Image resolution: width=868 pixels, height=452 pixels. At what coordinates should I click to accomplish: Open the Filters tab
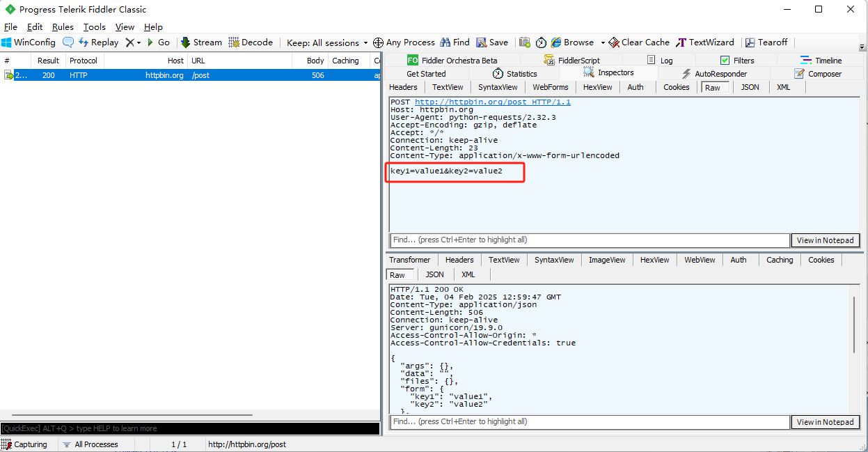tap(737, 61)
